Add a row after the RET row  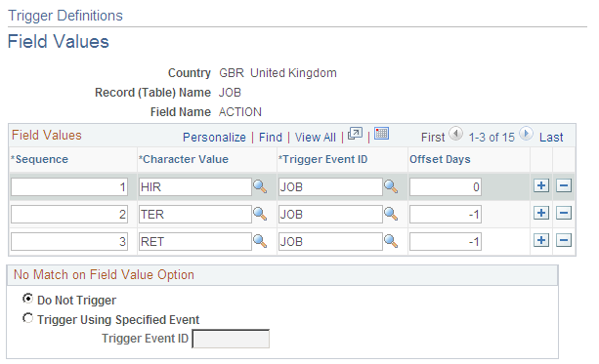click(x=541, y=240)
